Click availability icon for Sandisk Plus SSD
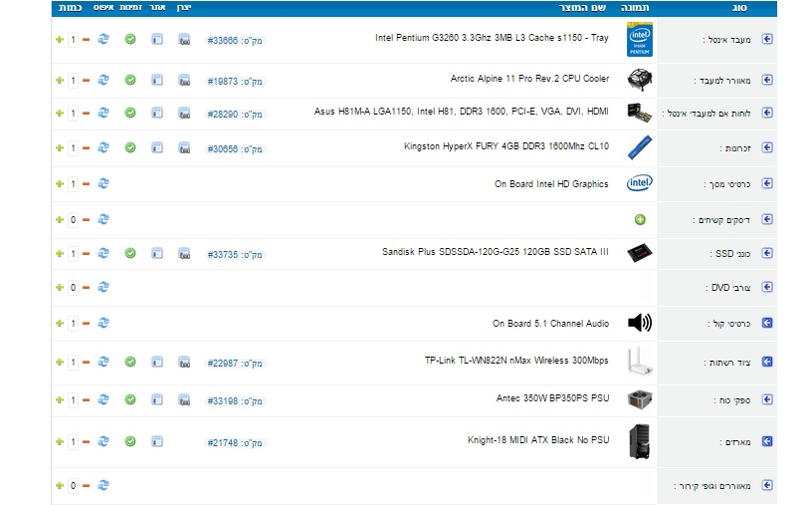The image size is (812, 505). [x=130, y=254]
